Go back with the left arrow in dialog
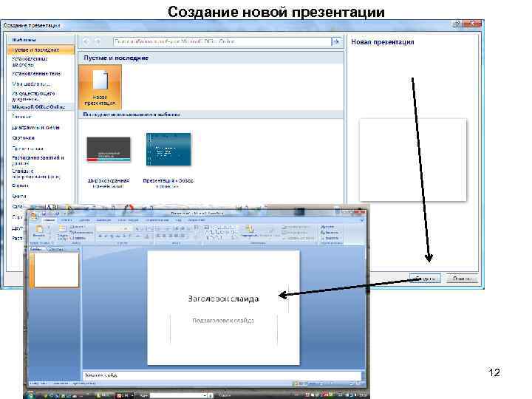 [x=86, y=41]
